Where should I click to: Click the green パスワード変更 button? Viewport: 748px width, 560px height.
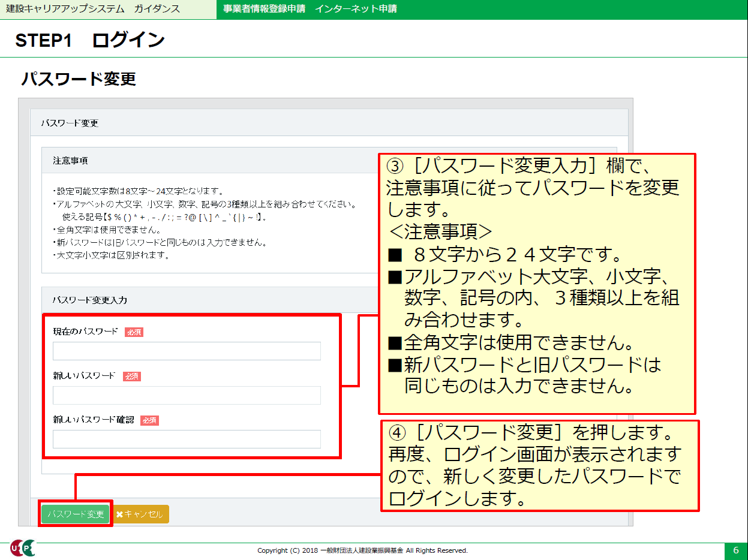[76, 514]
